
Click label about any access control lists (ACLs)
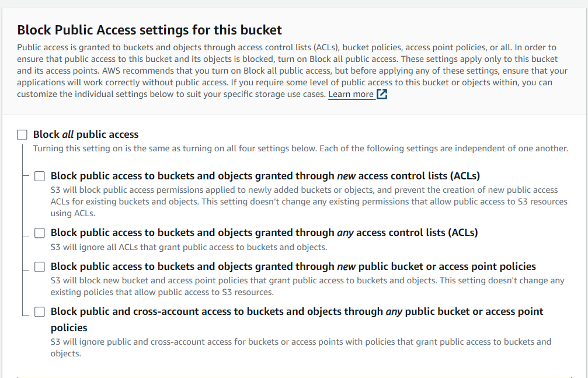click(264, 233)
